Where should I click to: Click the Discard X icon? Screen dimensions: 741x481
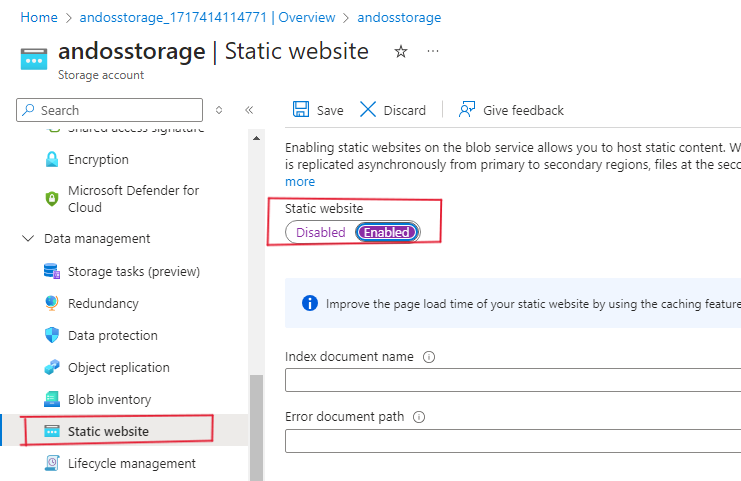[368, 110]
